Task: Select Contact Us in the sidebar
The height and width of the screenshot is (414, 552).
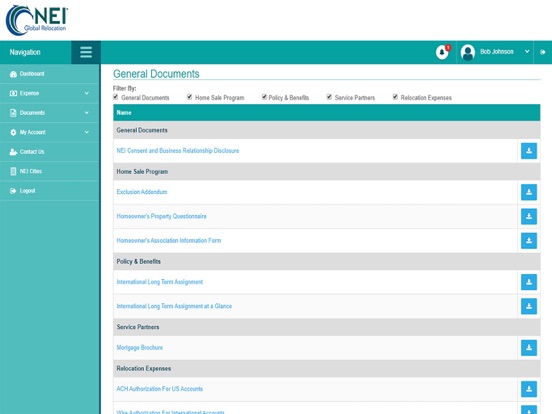Action: click(x=50, y=152)
